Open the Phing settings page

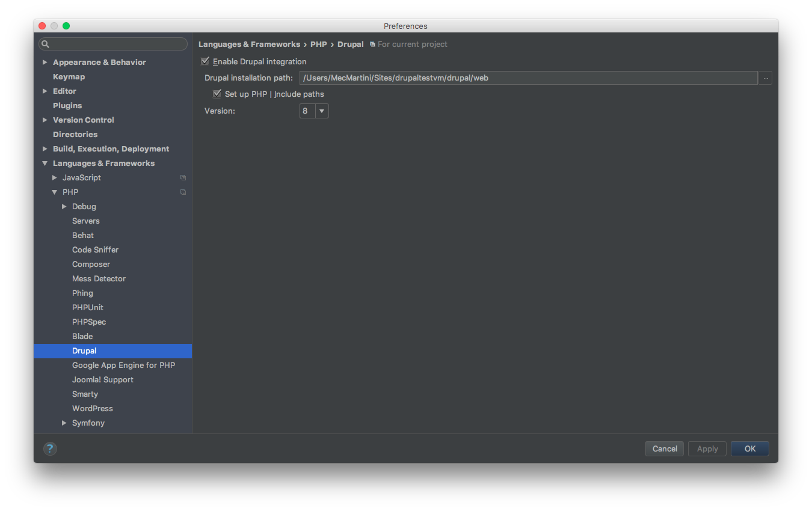pos(82,293)
